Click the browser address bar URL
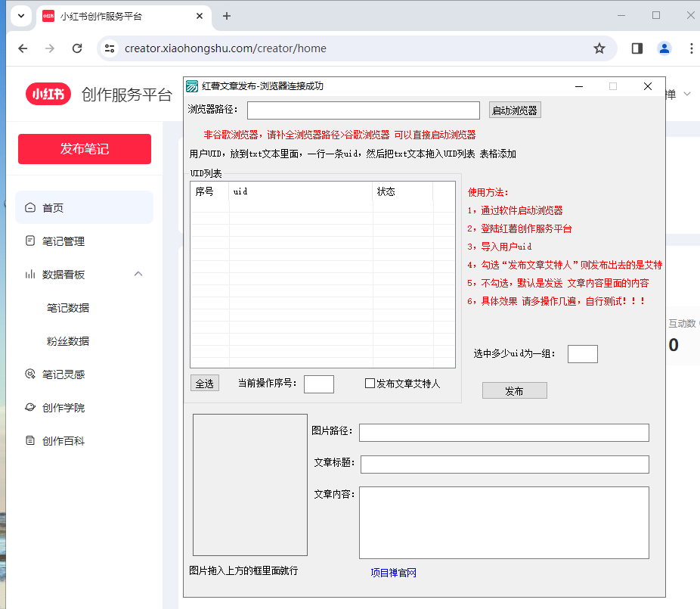The width and height of the screenshot is (700, 609). 225,48
